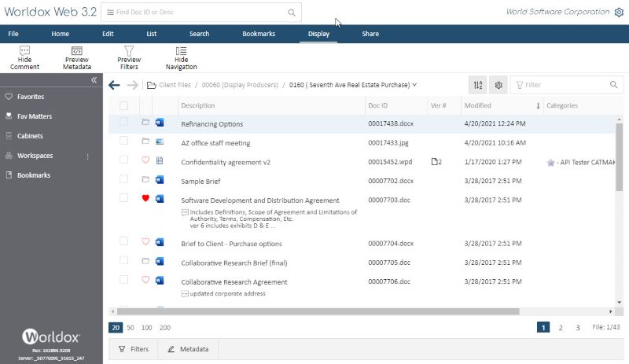
Task: Open the File menu
Action: (13, 34)
